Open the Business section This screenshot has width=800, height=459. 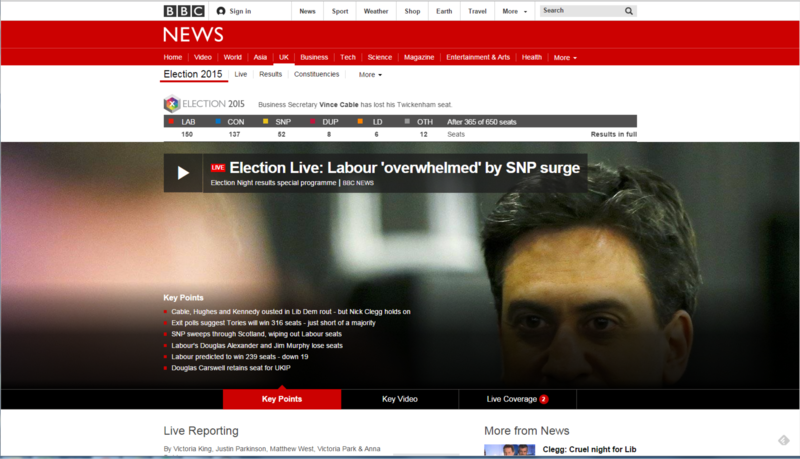coord(314,57)
